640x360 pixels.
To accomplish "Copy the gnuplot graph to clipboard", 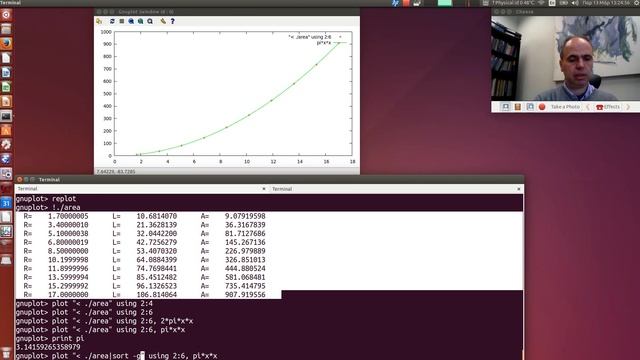I will [99, 21].
